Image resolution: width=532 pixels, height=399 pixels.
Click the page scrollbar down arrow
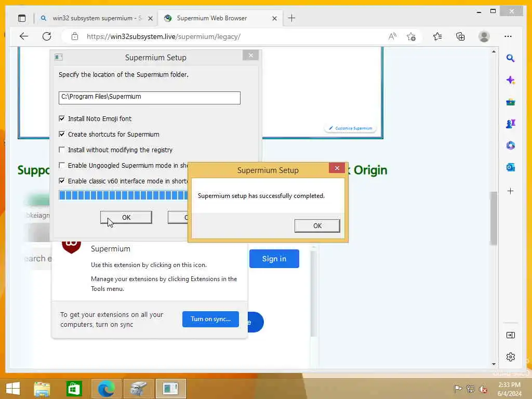[x=494, y=364]
